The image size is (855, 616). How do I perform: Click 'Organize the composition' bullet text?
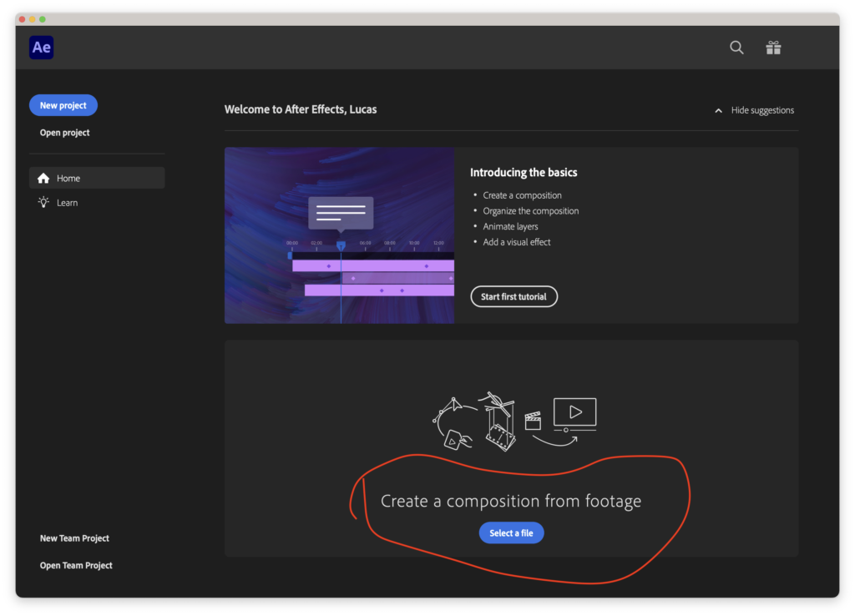[530, 211]
